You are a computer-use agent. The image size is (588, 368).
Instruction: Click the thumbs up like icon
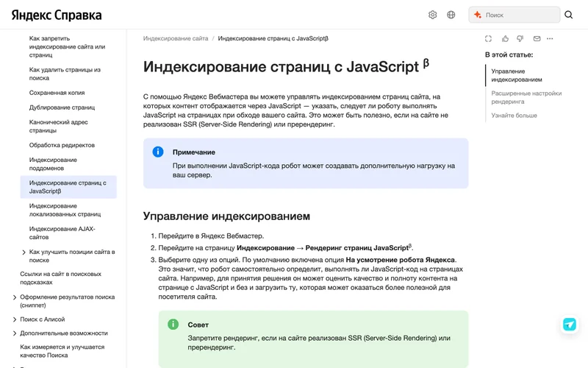pyautogui.click(x=505, y=38)
